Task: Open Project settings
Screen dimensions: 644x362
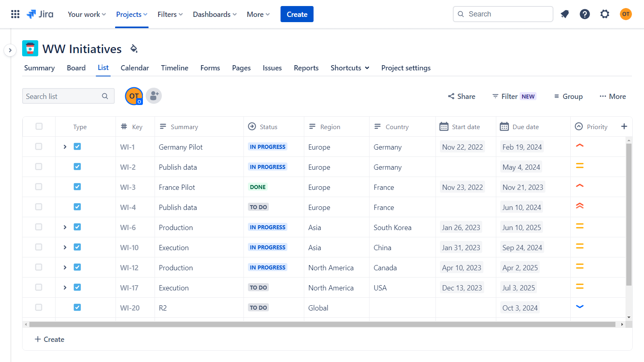Action: coord(406,68)
